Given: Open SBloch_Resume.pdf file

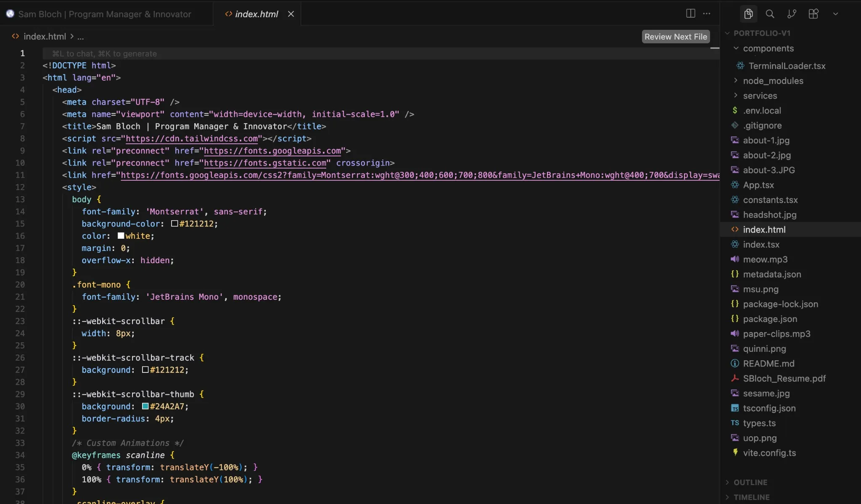Looking at the screenshot, I should pyautogui.click(x=784, y=379).
